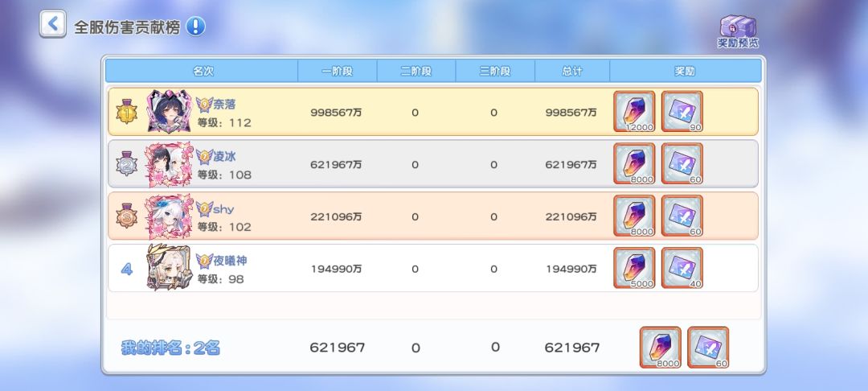Tap the VIP badge next to 凌冰
Viewport: 868px width, 391px height.
point(204,157)
